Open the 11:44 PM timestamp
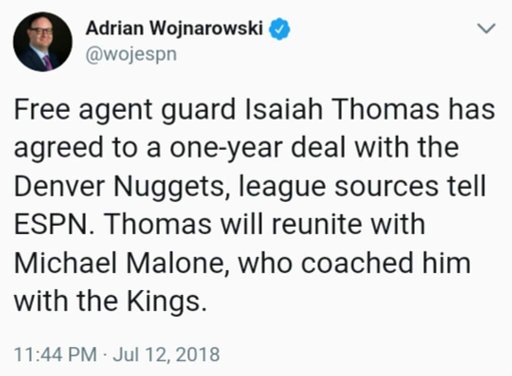The width and height of the screenshot is (512, 376). [x=55, y=354]
